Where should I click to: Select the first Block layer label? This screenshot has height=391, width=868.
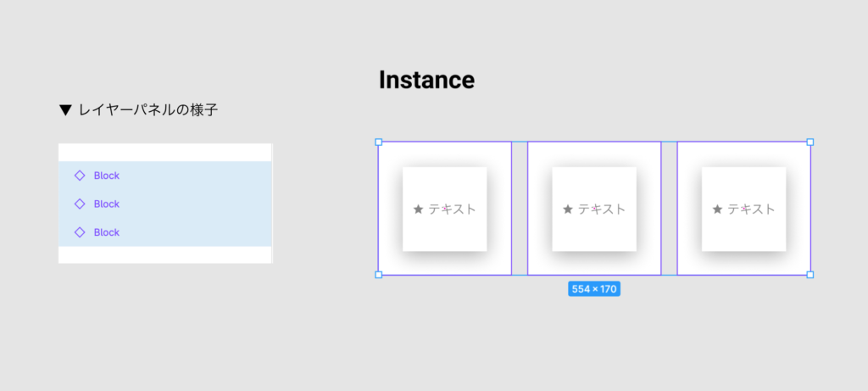107,176
